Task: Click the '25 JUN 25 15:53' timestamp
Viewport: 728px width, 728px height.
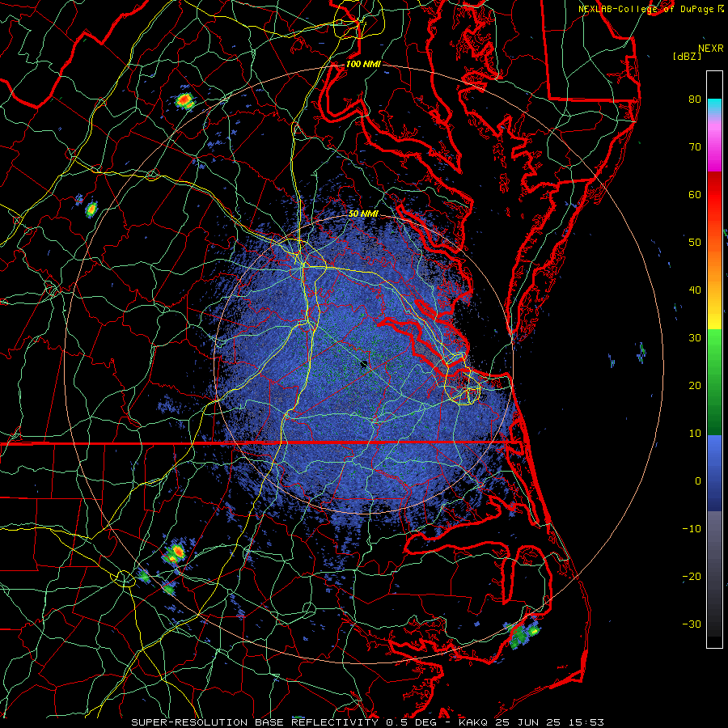Action: point(549,722)
